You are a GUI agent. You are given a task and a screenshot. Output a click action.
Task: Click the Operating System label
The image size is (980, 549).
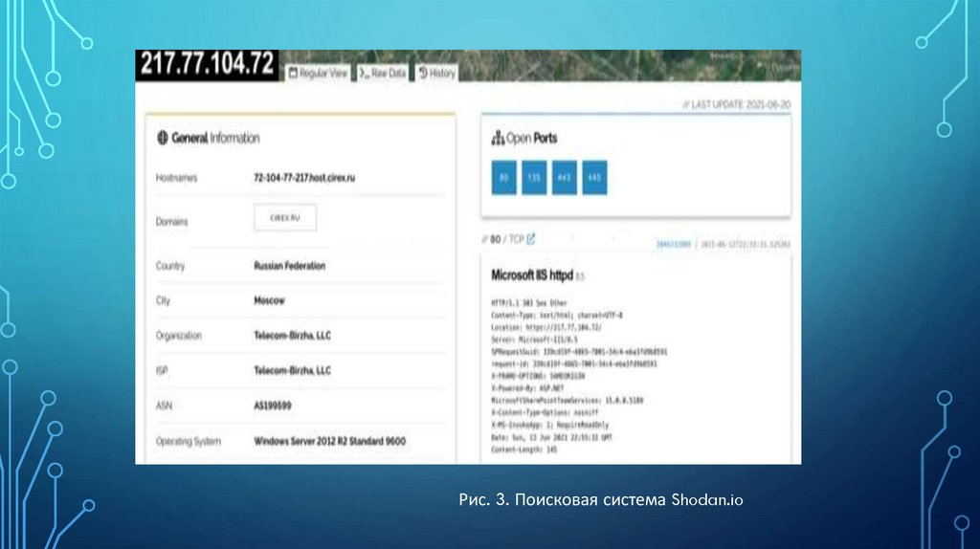pos(189,442)
